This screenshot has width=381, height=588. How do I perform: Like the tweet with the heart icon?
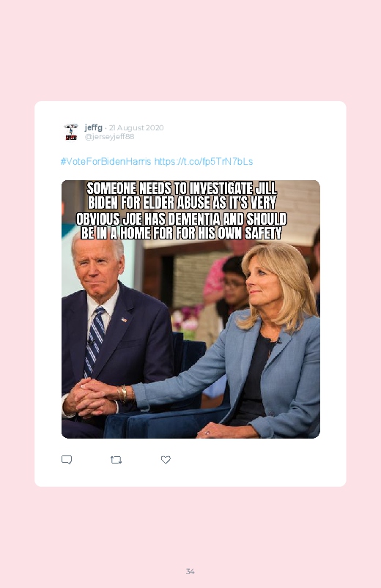coord(166,459)
